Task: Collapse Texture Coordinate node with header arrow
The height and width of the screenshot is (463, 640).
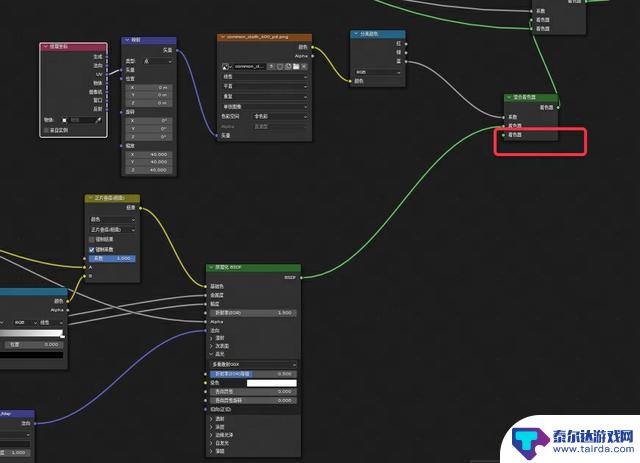Action: pos(46,47)
